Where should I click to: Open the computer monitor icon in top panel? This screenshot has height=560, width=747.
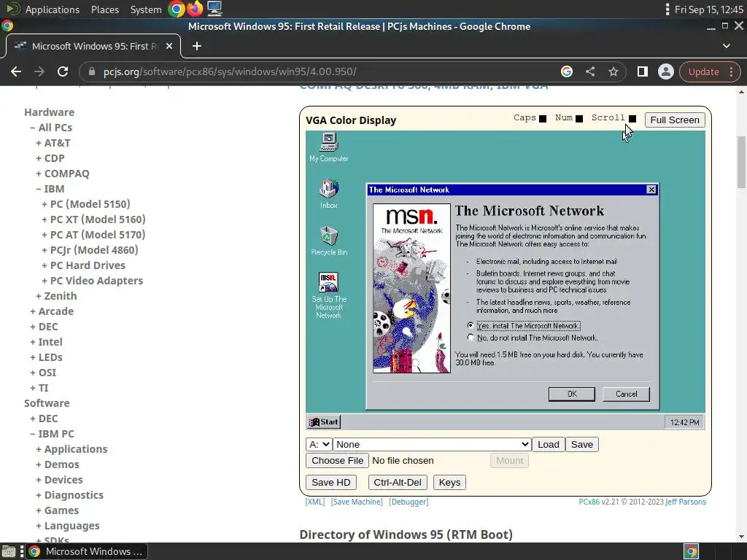tap(214, 9)
